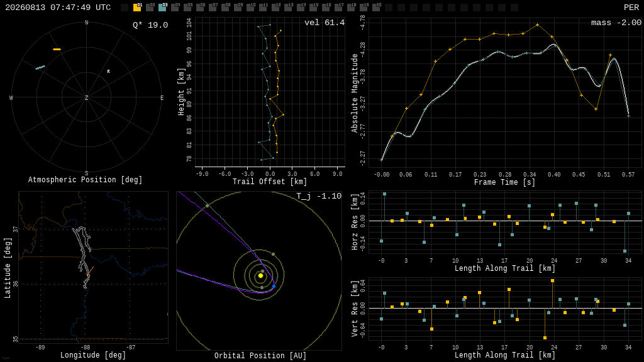644x362 pixels.
Task: Click yellow light-curve peak marker
Action: tap(537, 25)
